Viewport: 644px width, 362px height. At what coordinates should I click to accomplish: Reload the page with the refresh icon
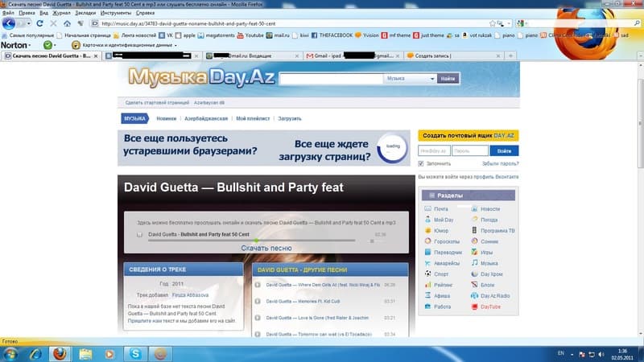(x=39, y=23)
